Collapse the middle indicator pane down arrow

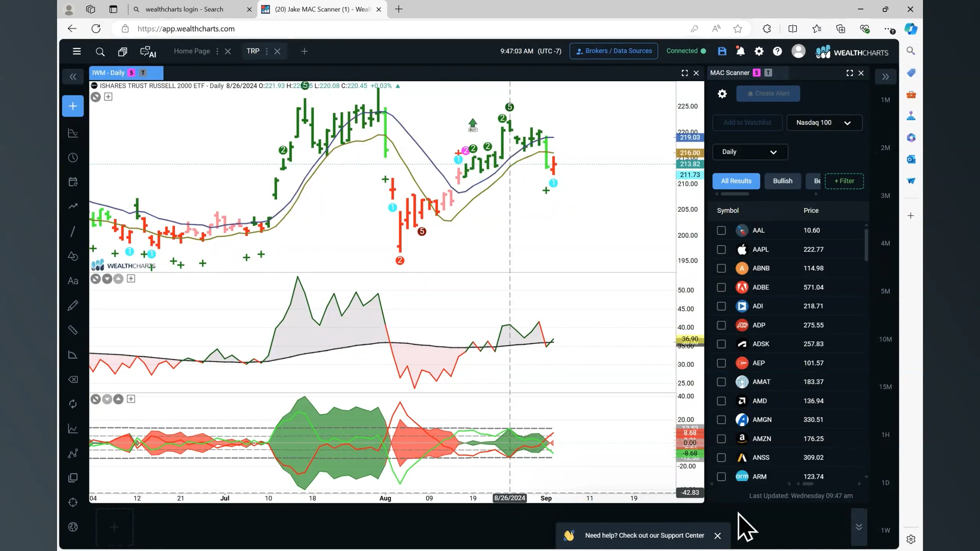click(107, 279)
